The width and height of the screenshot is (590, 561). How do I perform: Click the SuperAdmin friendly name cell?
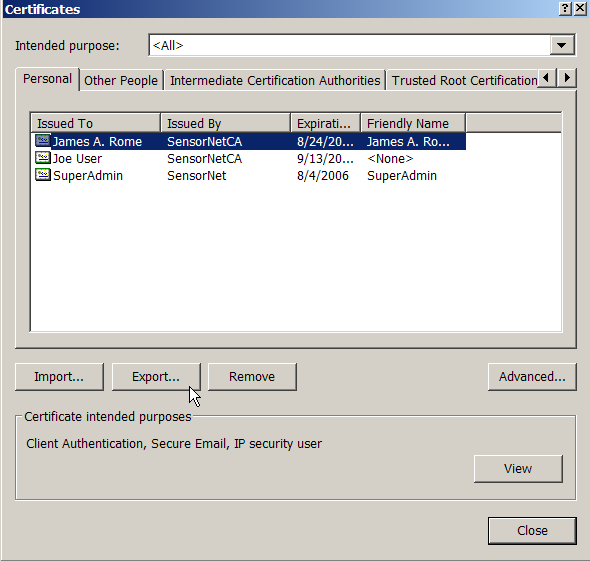point(402,175)
